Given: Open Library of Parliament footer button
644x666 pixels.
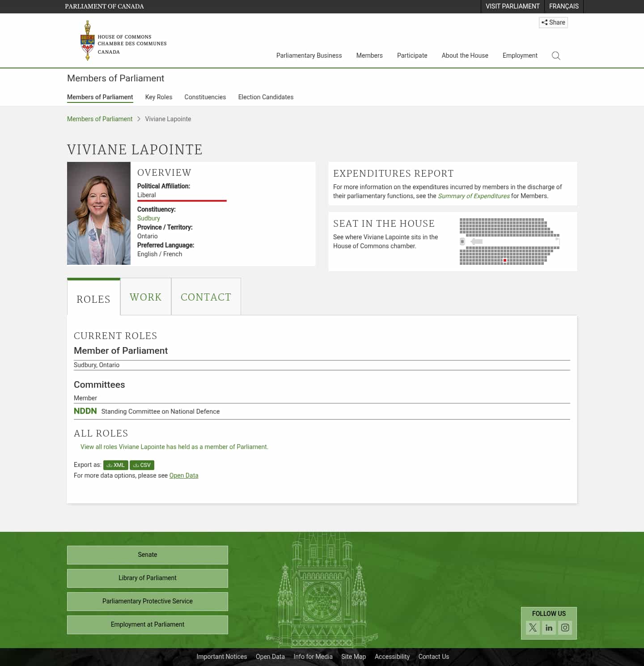Looking at the screenshot, I should point(148,578).
